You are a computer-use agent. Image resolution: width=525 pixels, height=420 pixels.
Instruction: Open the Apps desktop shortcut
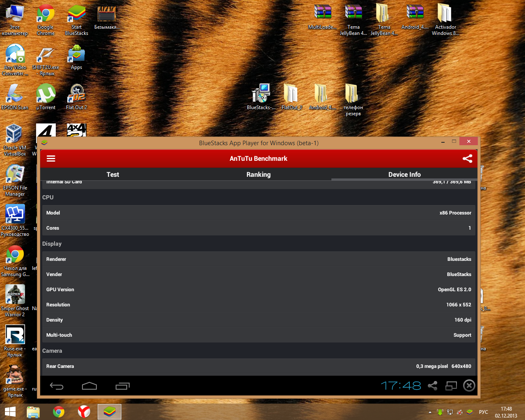pos(77,57)
